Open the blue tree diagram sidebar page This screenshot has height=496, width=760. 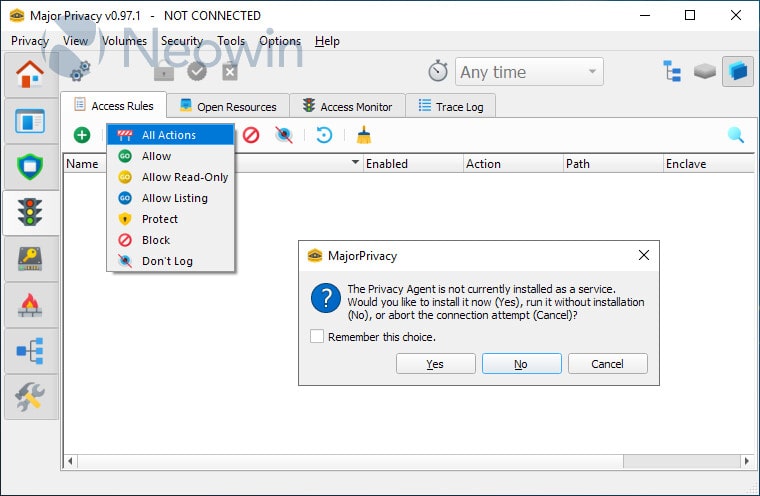[x=31, y=351]
